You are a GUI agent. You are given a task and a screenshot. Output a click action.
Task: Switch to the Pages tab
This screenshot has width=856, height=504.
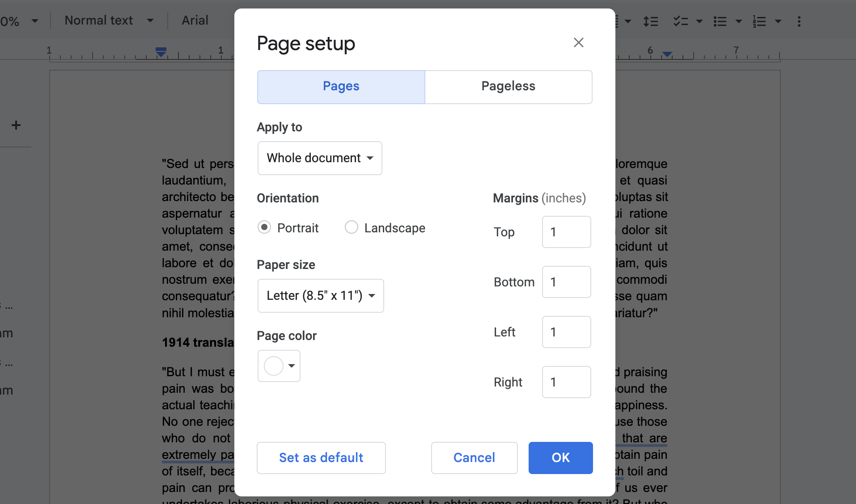tap(340, 86)
